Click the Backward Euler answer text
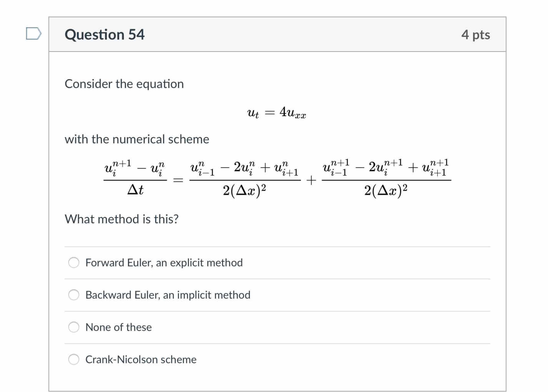The width and height of the screenshot is (548, 392). coord(168,295)
